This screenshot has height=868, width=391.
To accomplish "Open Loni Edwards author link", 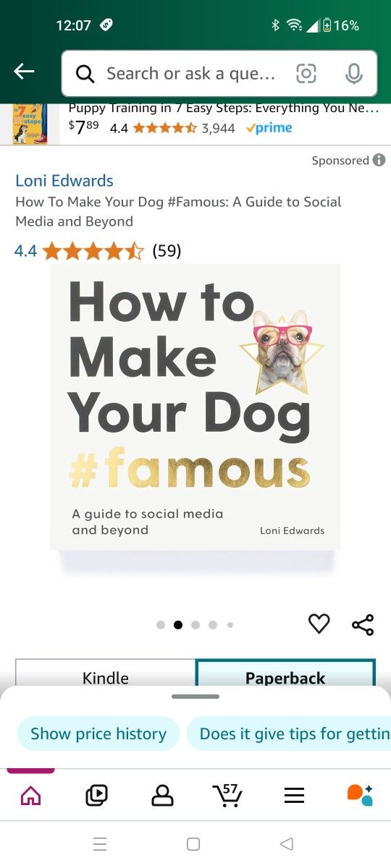I will [64, 181].
